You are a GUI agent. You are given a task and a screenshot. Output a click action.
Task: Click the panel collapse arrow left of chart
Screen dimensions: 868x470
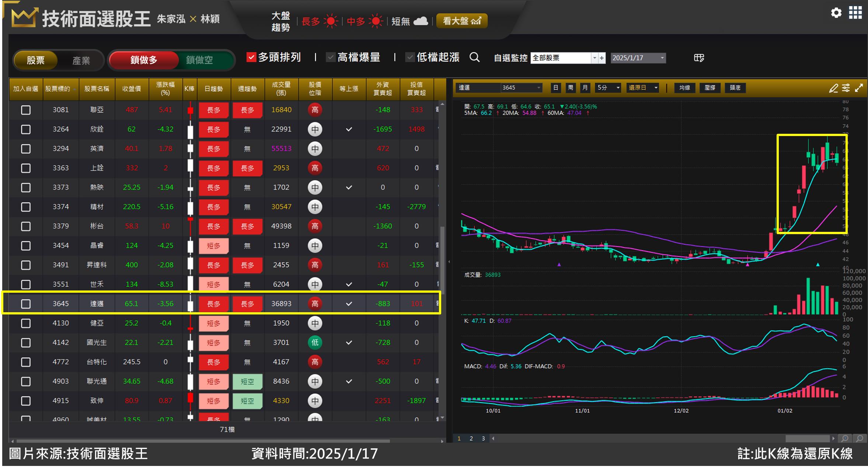point(449,262)
